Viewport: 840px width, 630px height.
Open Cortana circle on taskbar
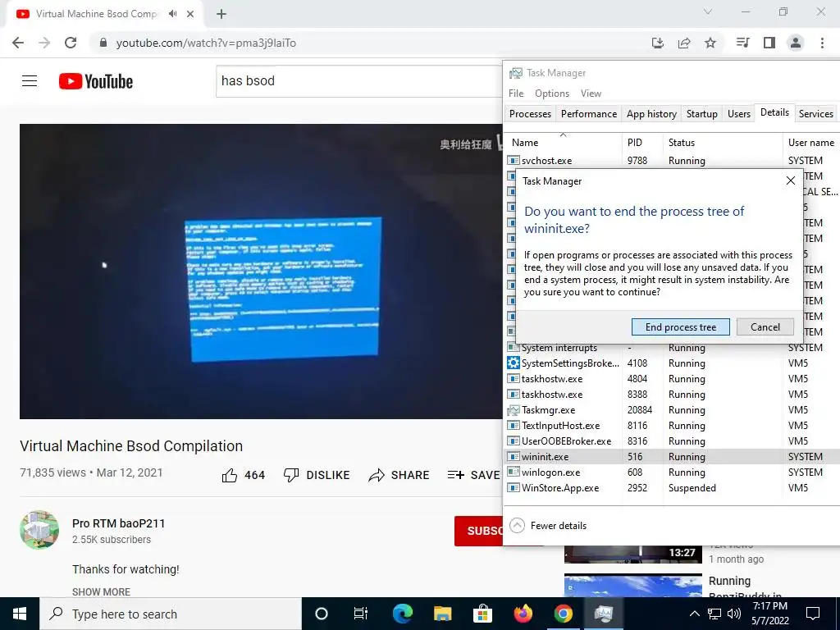321,614
